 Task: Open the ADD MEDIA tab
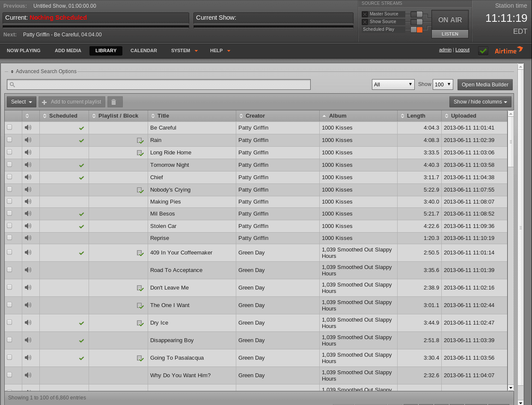pos(68,50)
